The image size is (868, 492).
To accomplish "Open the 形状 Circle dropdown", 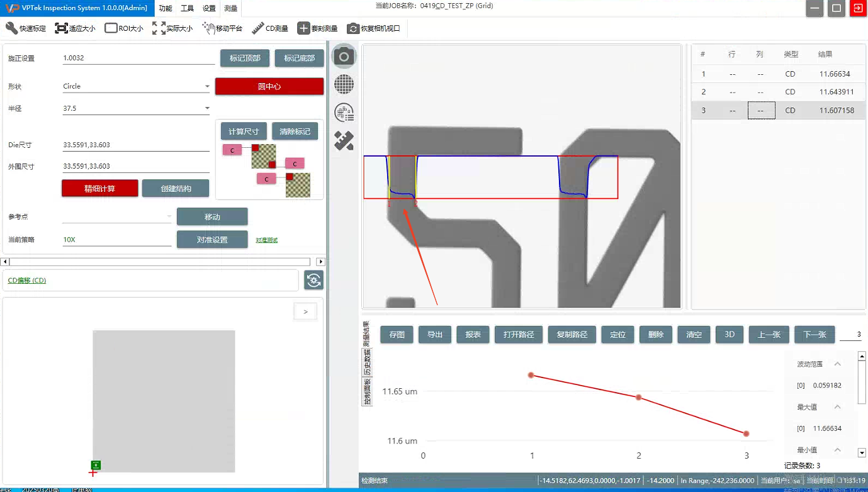I will click(136, 86).
